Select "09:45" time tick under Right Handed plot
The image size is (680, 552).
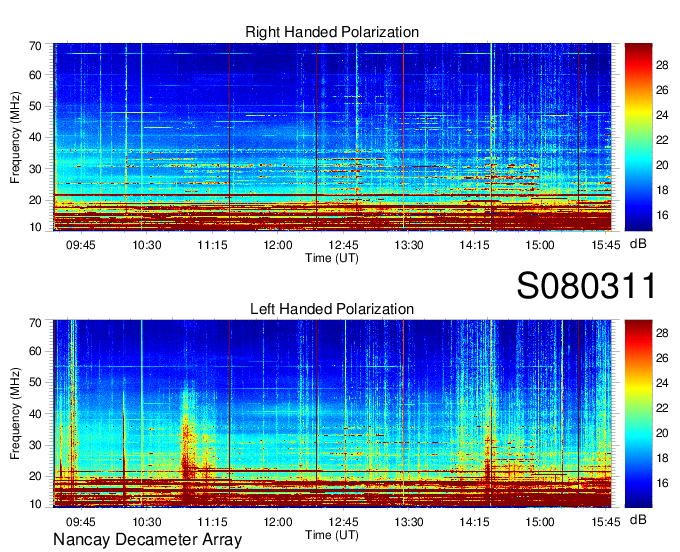(81, 245)
